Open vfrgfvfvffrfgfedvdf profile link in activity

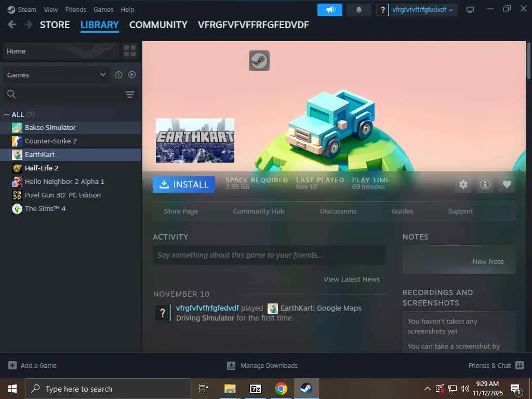tap(207, 308)
